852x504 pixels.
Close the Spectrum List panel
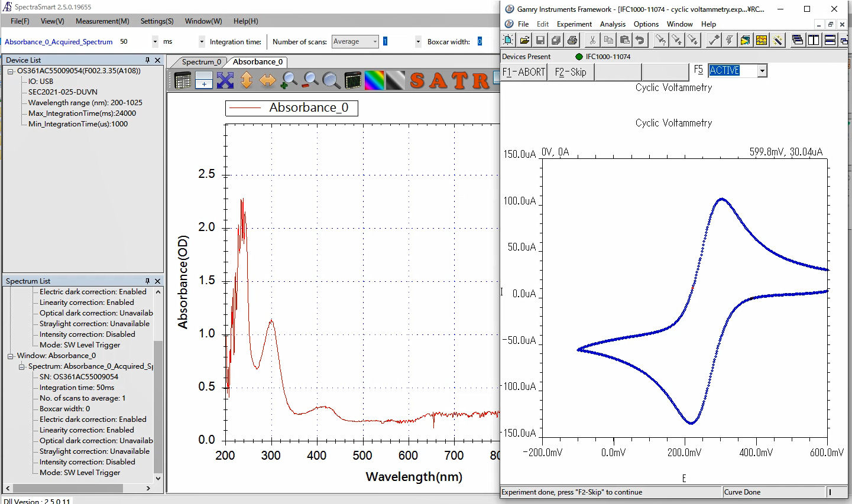click(x=157, y=281)
